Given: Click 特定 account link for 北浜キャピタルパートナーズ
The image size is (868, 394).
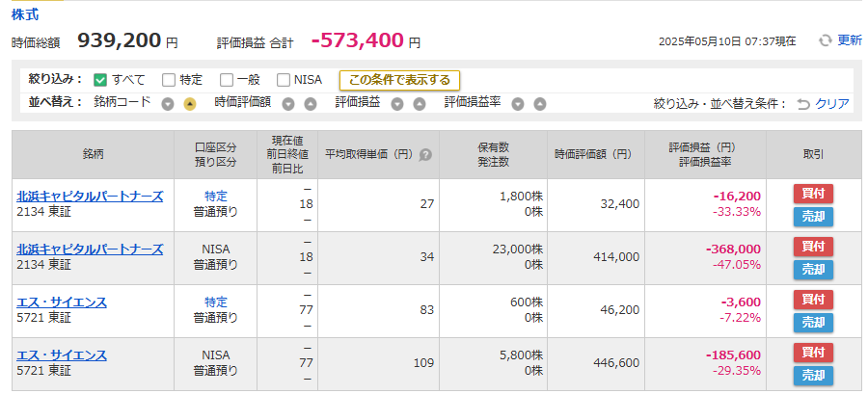Looking at the screenshot, I should tap(215, 197).
